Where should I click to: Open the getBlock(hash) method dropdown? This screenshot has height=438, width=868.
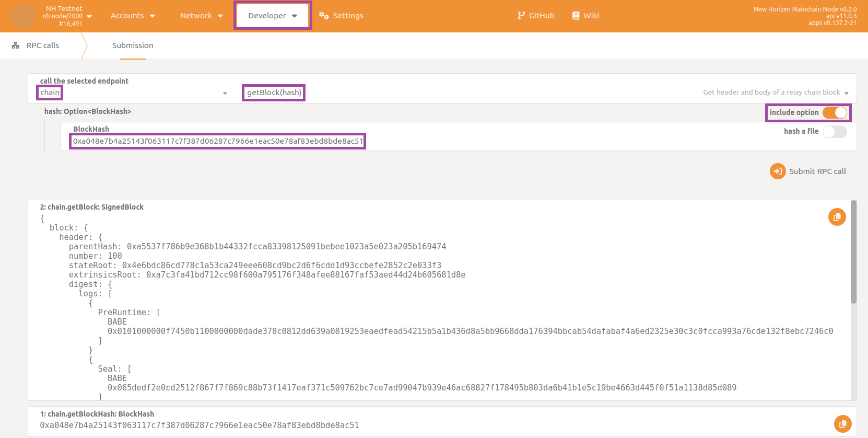point(543,93)
